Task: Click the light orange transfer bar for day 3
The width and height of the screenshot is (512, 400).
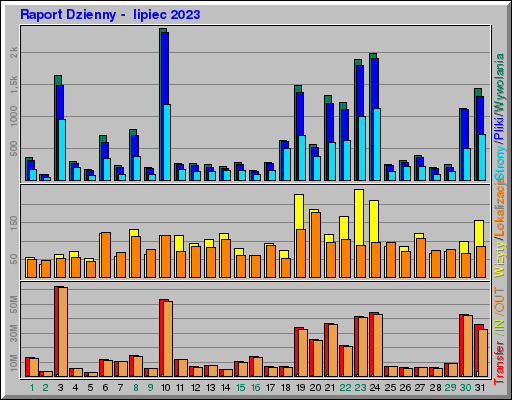Action: [63, 332]
